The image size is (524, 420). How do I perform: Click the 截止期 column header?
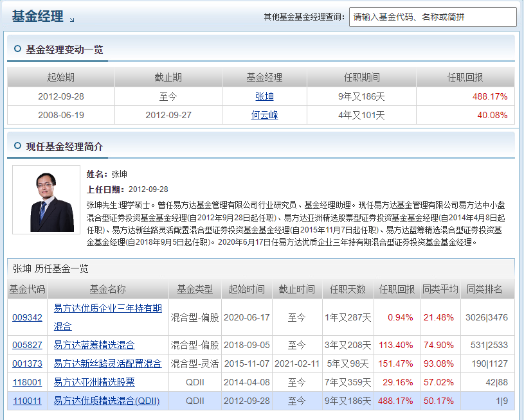click(x=168, y=77)
